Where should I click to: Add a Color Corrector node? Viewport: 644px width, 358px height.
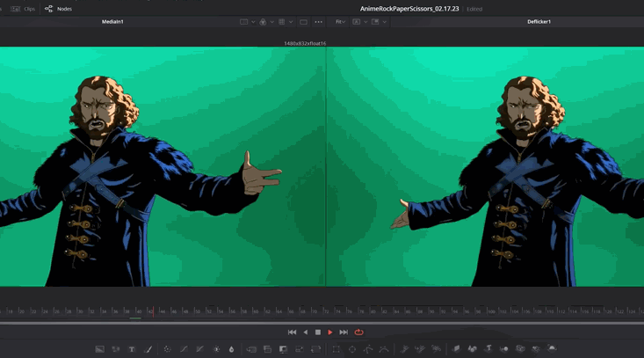167,349
